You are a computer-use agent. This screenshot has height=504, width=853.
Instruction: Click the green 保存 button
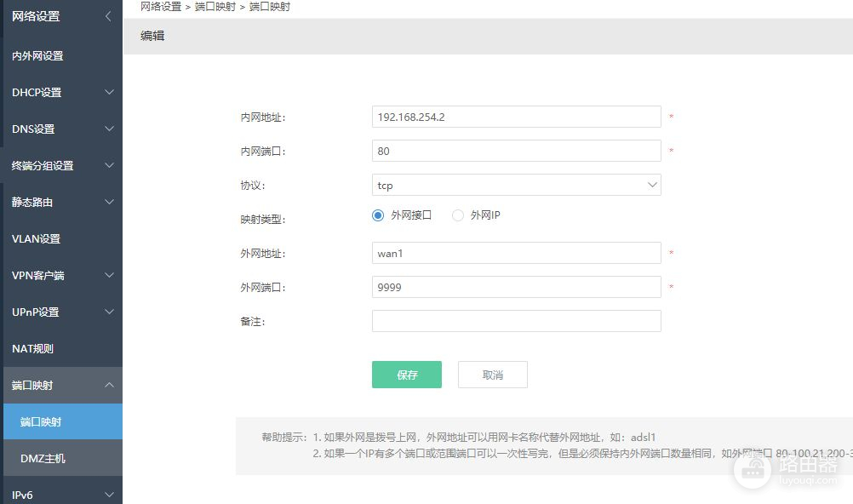(406, 375)
